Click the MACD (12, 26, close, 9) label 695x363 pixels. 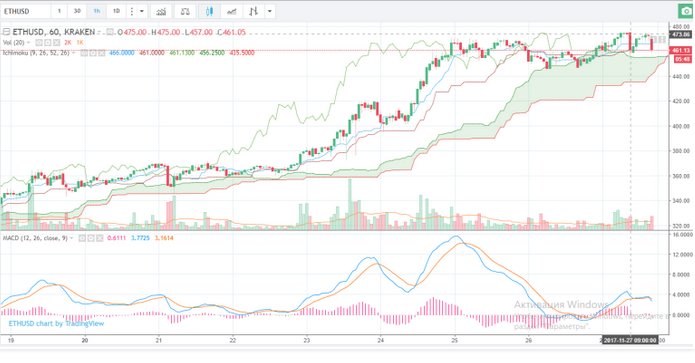click(x=35, y=238)
